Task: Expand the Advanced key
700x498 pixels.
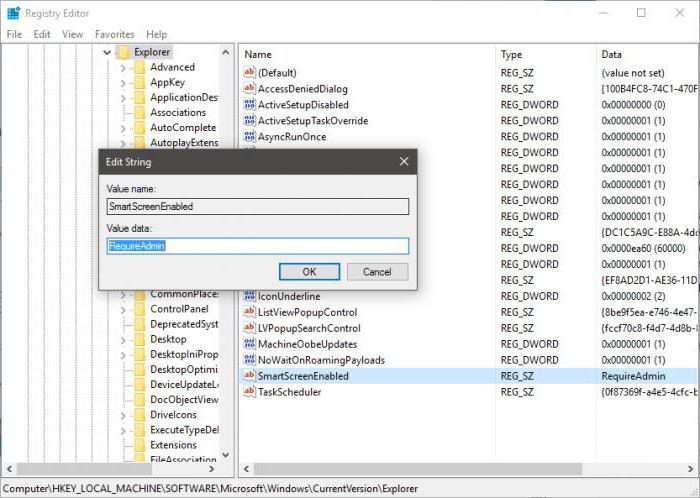Action: point(123,68)
